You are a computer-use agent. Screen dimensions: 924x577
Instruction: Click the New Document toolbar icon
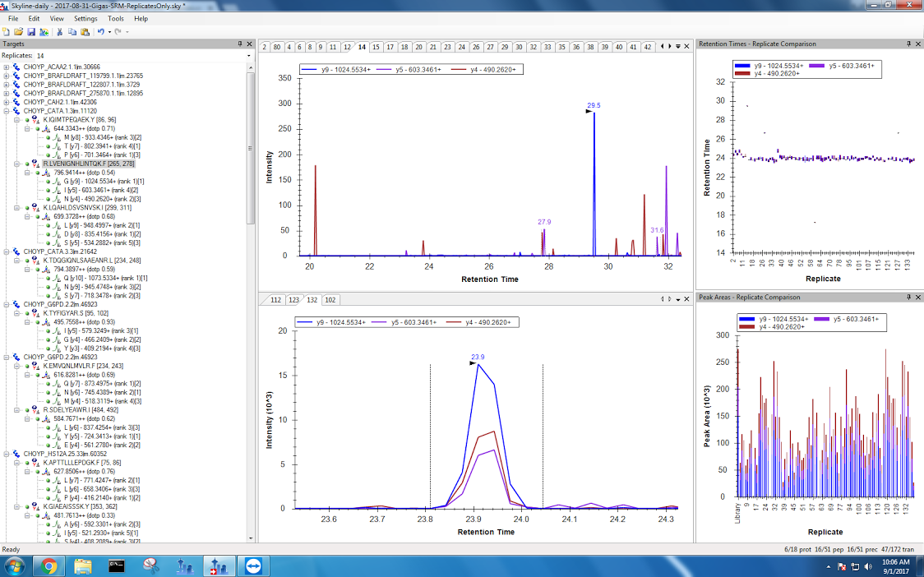[7, 31]
